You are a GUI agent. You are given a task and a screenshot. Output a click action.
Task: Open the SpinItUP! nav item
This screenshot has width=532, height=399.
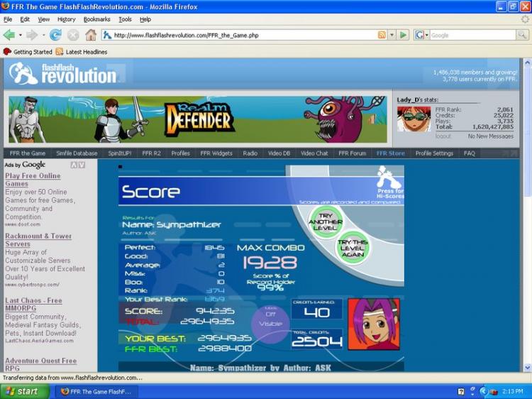tap(119, 153)
